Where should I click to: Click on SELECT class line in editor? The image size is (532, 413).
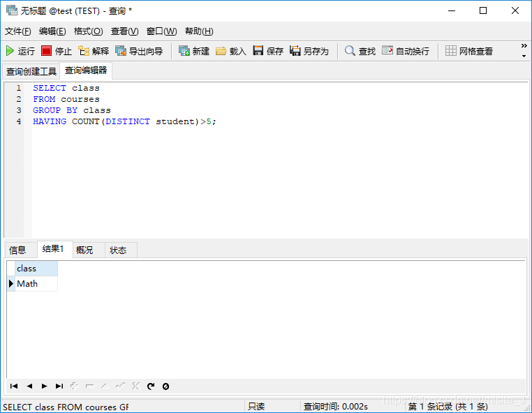tap(66, 88)
